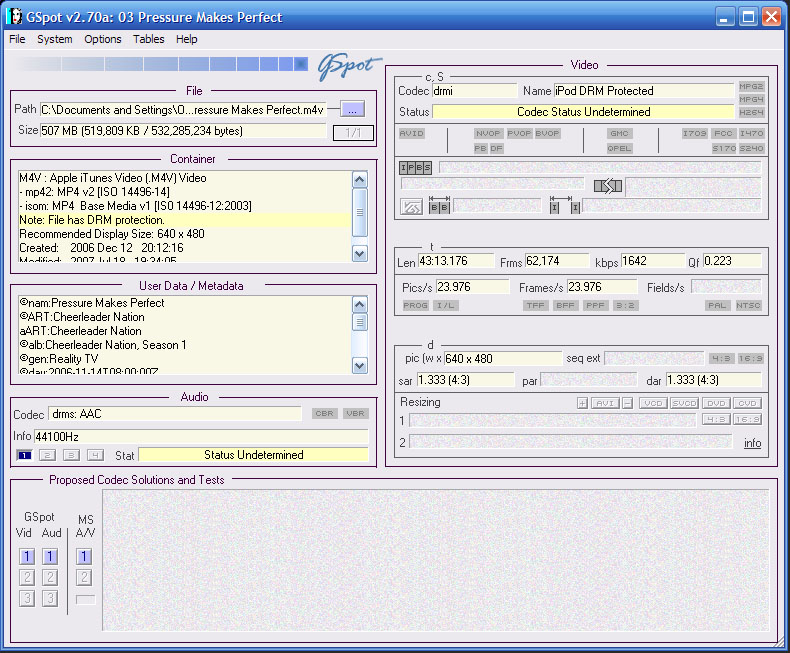Open the Help menu
Screen dimensions: 790x653
click(186, 39)
